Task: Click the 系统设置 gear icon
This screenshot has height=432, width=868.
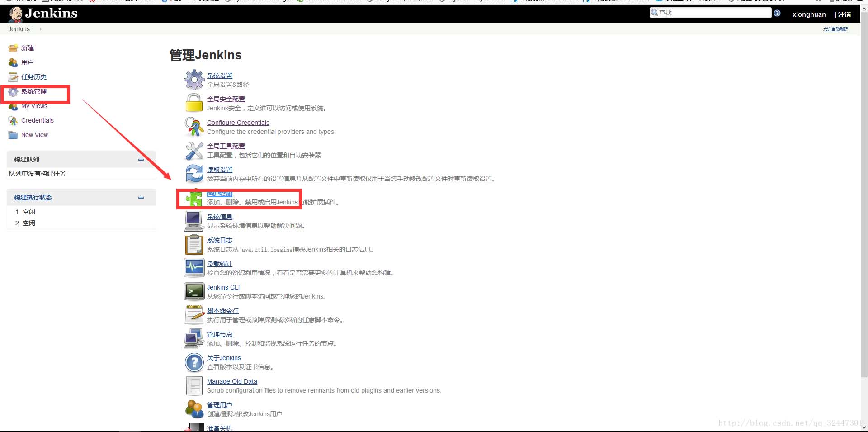Action: (194, 80)
